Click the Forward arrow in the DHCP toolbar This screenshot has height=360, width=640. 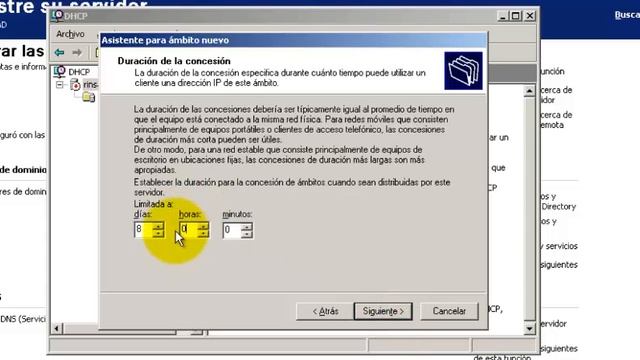click(77, 52)
